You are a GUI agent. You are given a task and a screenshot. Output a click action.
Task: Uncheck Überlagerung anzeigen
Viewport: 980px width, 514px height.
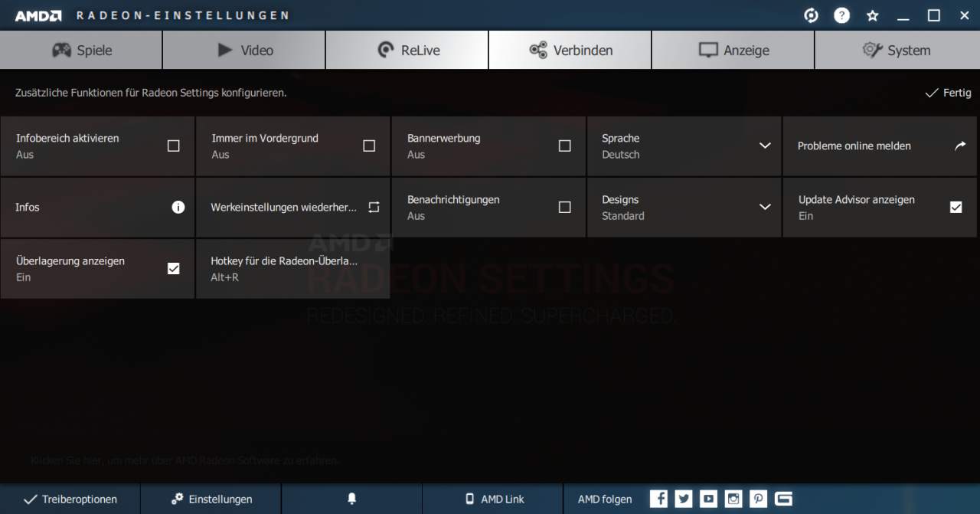coord(174,268)
